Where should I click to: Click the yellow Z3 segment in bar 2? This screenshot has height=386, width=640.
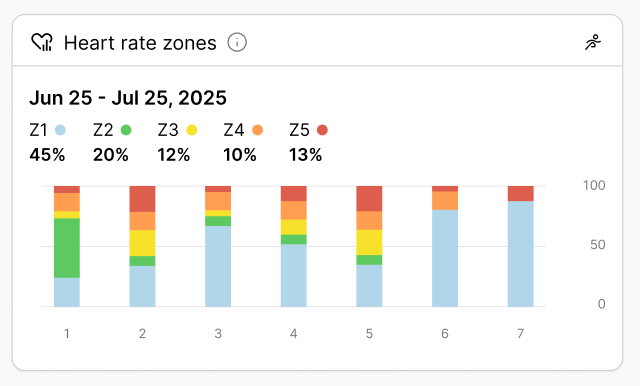(x=142, y=243)
